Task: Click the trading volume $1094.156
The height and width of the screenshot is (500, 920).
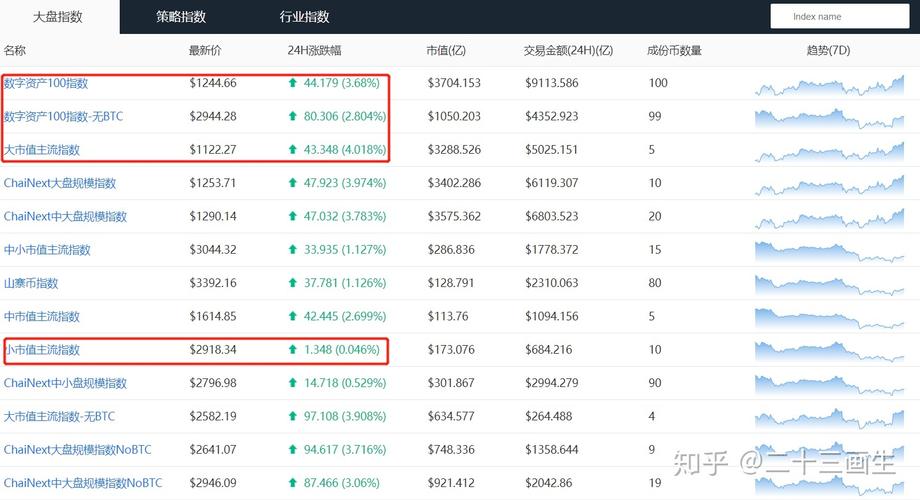Action: (x=552, y=316)
